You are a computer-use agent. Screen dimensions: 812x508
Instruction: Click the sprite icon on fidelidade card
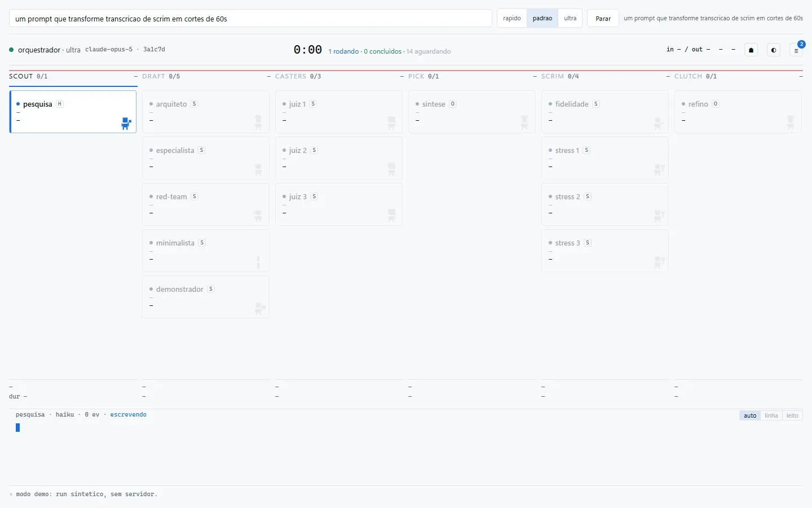(659, 123)
